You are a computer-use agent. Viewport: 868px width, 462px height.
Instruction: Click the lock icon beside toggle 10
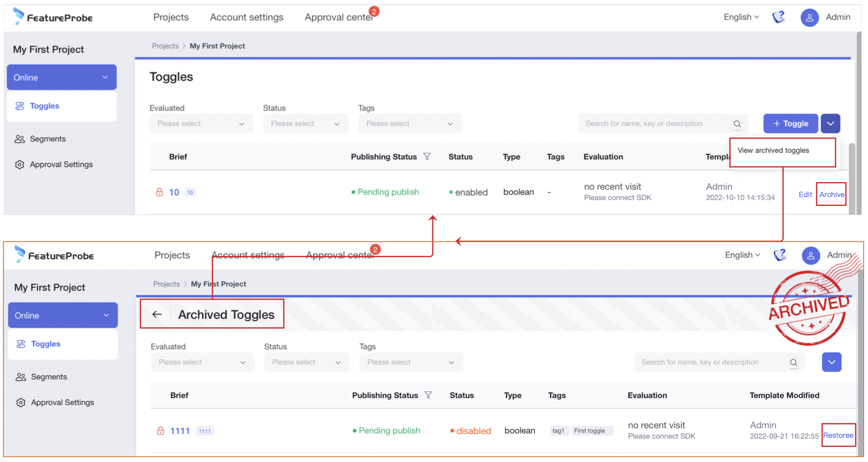click(159, 192)
